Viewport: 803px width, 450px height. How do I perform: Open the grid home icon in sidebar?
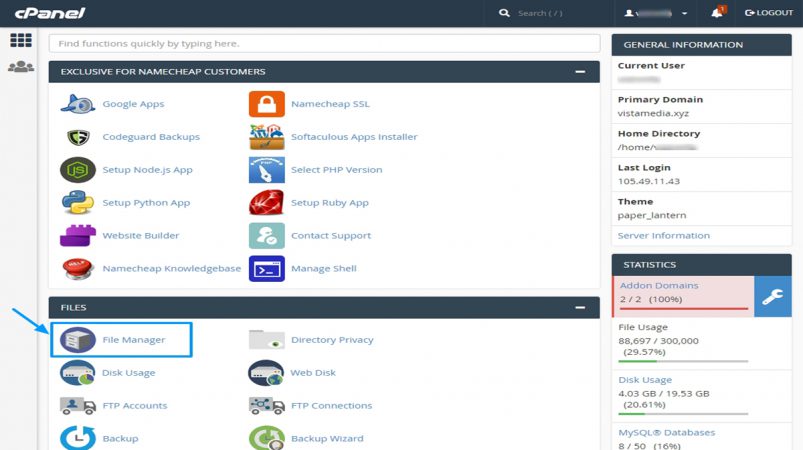coord(21,40)
